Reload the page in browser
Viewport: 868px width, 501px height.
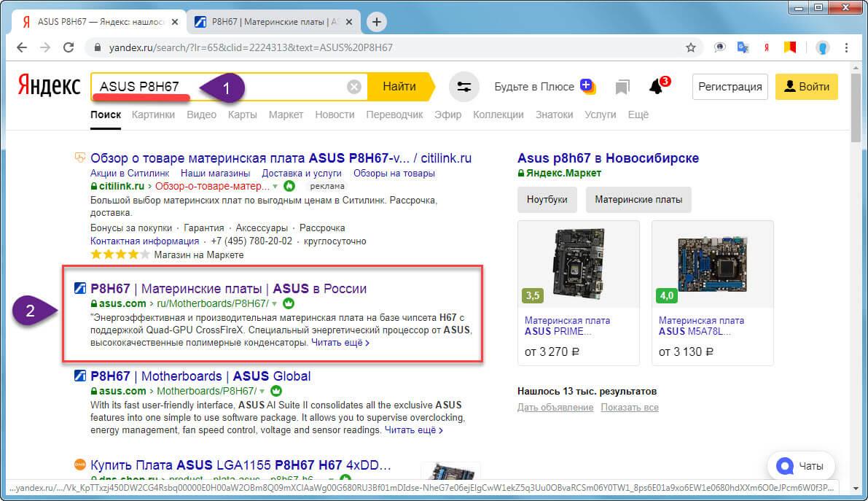69,47
